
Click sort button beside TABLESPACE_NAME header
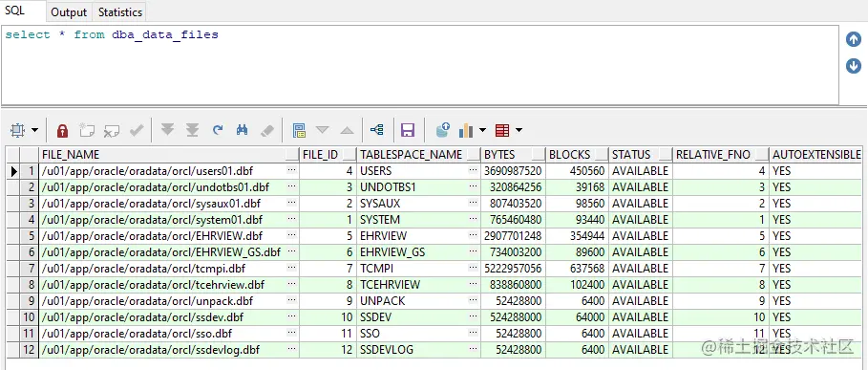click(x=474, y=155)
